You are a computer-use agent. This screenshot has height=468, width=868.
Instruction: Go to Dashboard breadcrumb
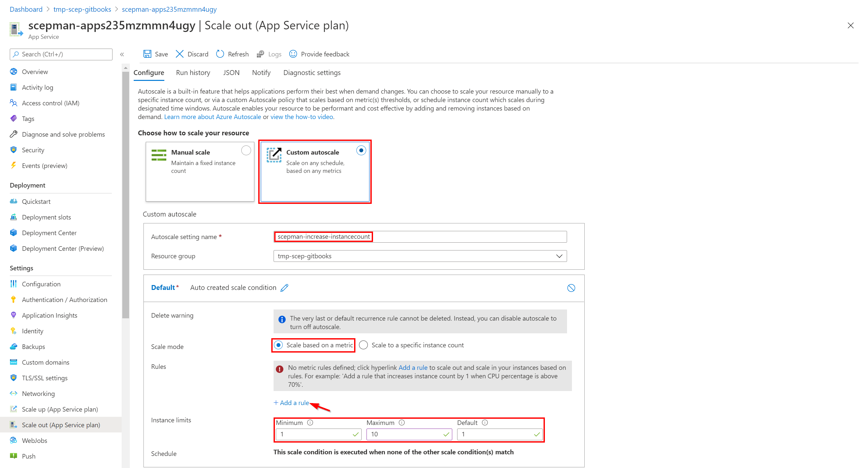[26, 9]
